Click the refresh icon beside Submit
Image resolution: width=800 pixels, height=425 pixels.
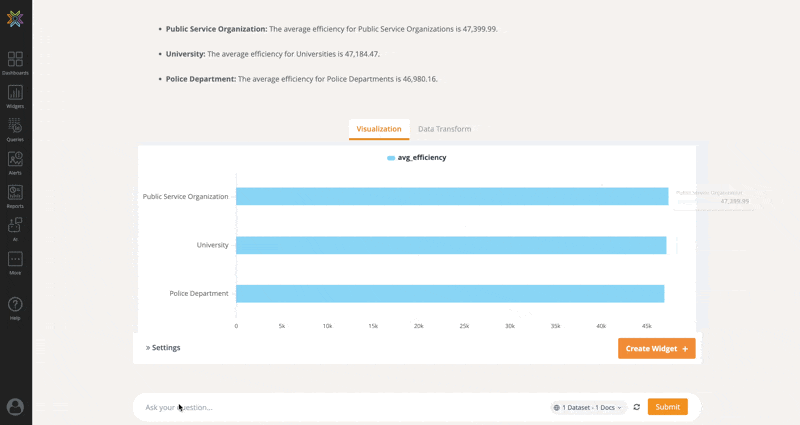point(636,407)
